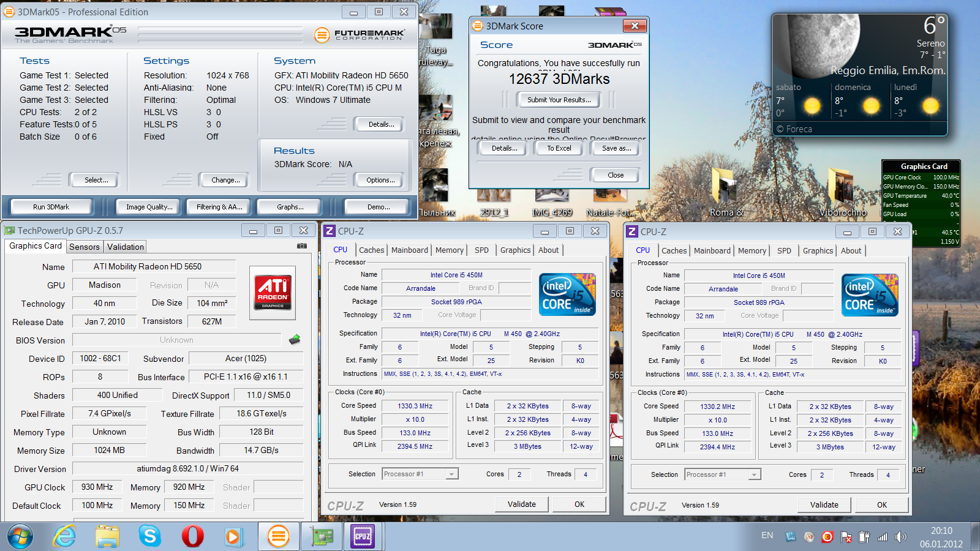980x551 pixels.
Task: Click Submit Your Results... button
Action: (x=559, y=100)
